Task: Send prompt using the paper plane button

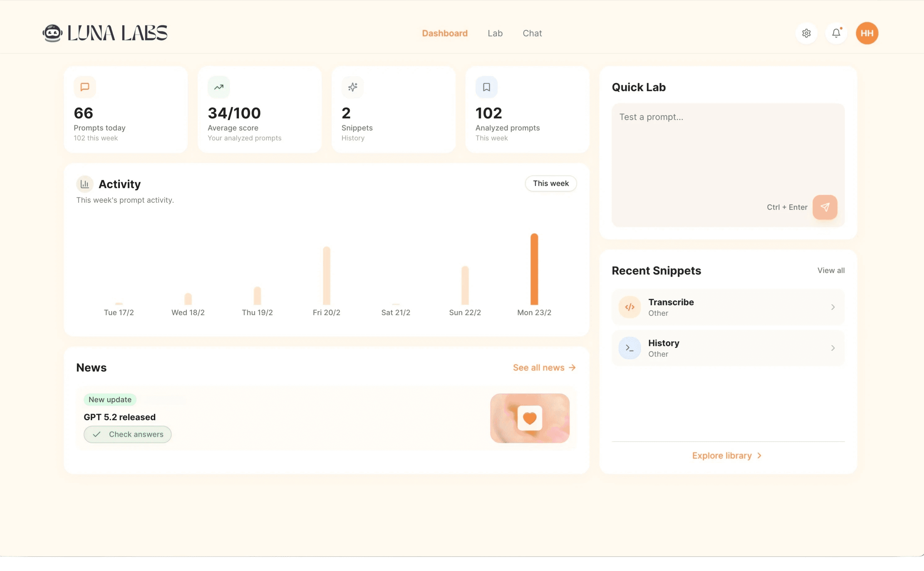Action: point(825,207)
